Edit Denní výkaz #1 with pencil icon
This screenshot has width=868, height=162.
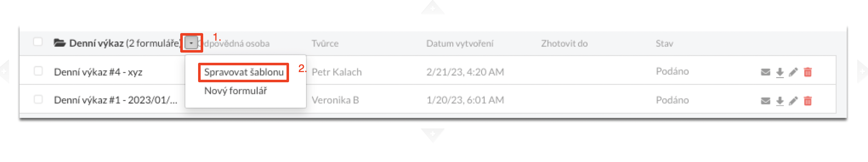point(793,101)
